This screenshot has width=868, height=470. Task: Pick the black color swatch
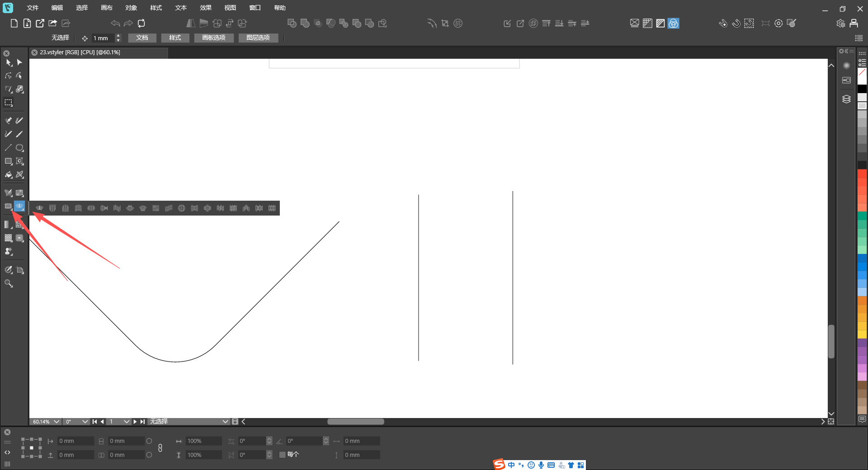pyautogui.click(x=862, y=89)
